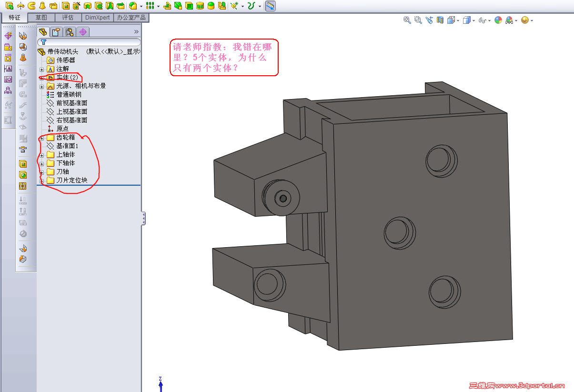574x392 pixels.
Task: Expand the 上轴体 folder
Action: [x=42, y=155]
